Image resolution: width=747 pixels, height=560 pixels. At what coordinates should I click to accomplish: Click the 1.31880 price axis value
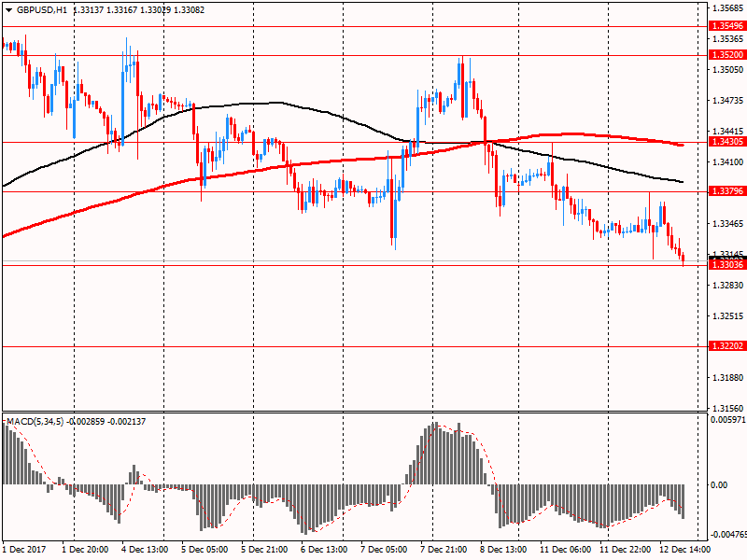coord(728,378)
